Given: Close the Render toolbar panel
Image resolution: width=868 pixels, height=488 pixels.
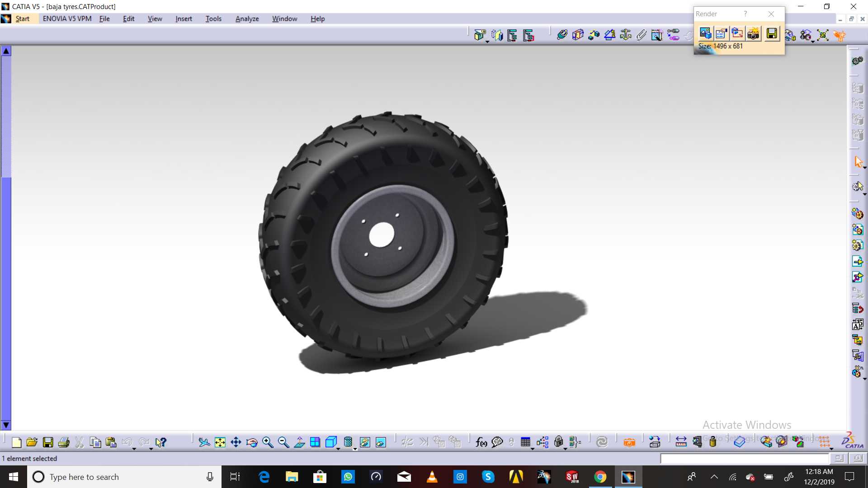Looking at the screenshot, I should [x=771, y=14].
